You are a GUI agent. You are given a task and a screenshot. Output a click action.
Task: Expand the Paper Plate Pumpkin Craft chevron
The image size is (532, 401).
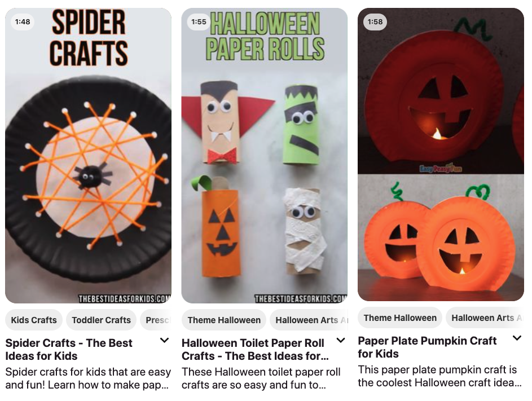click(517, 338)
